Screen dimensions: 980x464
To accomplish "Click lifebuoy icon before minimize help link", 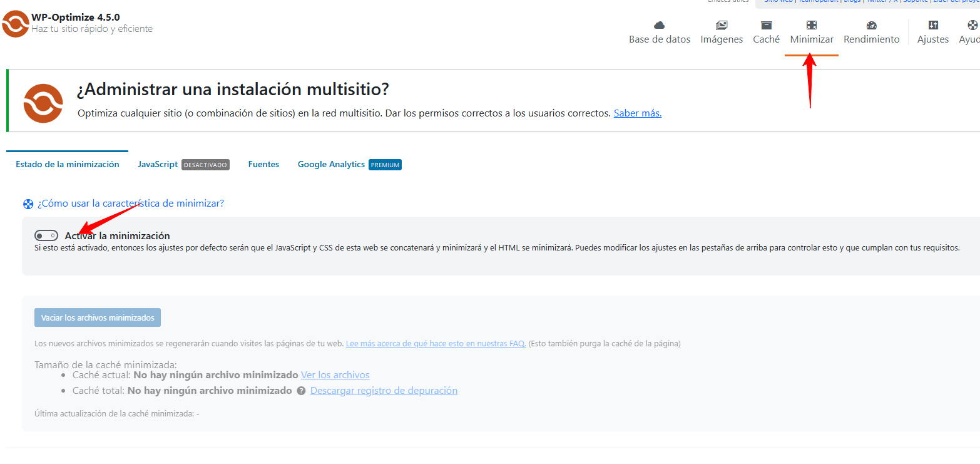I will pyautogui.click(x=28, y=204).
